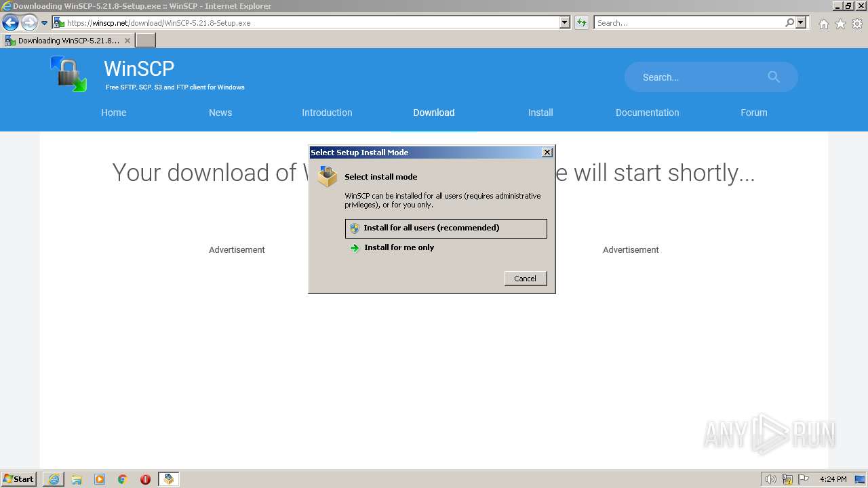Open the recent pages dropdown beside the forward button
Image resolution: width=868 pixels, height=488 pixels.
44,23
